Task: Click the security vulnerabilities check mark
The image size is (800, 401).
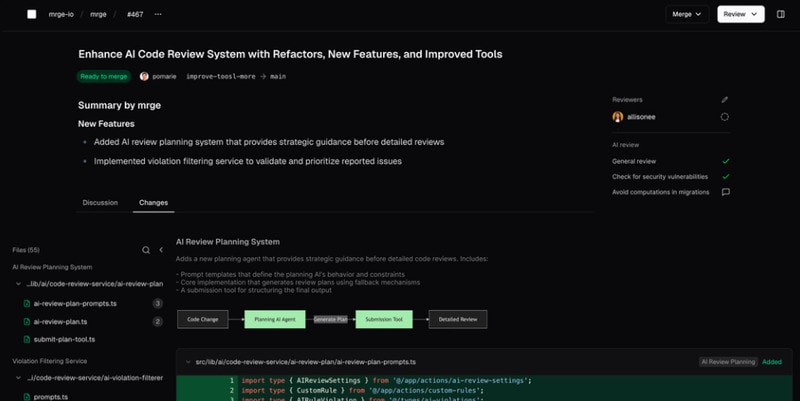Action: tap(725, 176)
